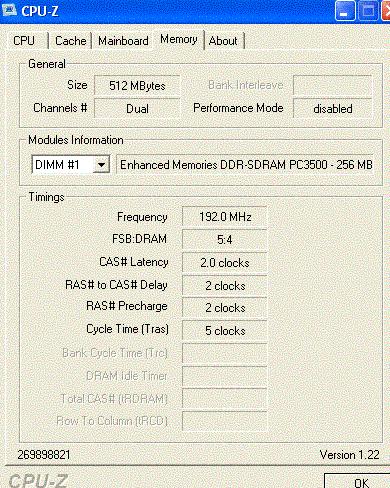
Task: Click the 269898821 ID number
Action: (44, 455)
